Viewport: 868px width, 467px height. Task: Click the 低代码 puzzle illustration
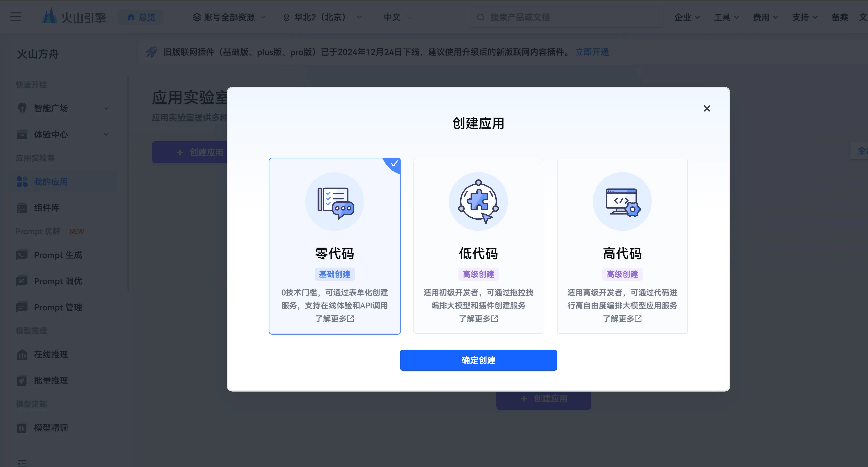[478, 202]
